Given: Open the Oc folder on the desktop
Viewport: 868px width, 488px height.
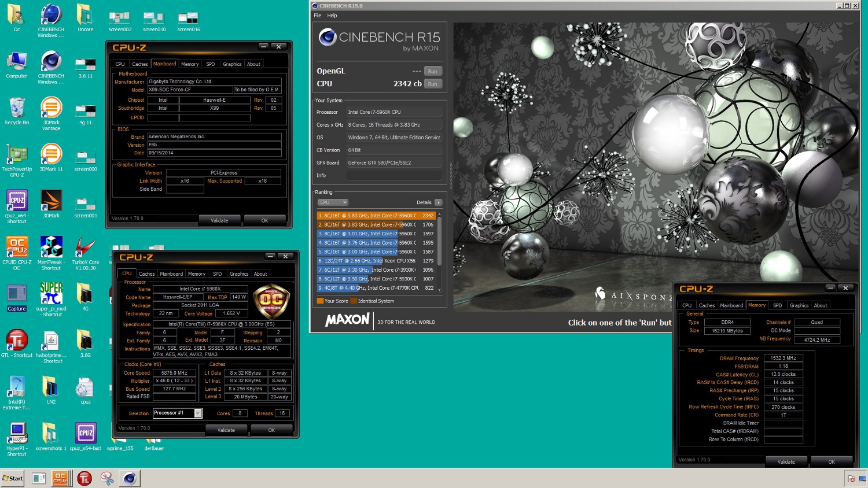Looking at the screenshot, I should [16, 18].
